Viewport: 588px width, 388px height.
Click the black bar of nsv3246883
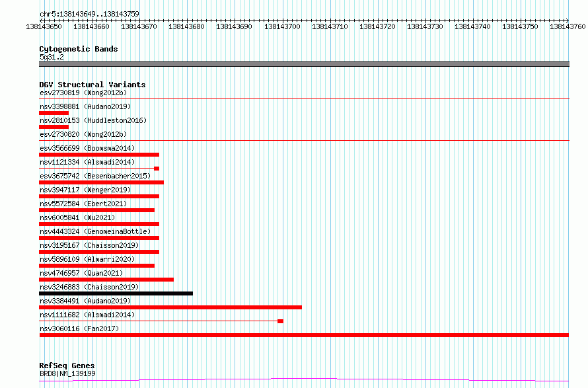116,293
